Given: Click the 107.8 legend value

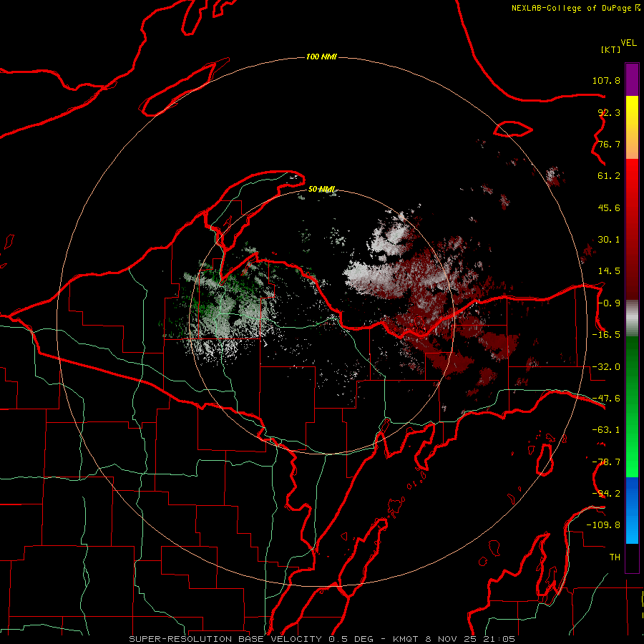Looking at the screenshot, I should coord(606,80).
